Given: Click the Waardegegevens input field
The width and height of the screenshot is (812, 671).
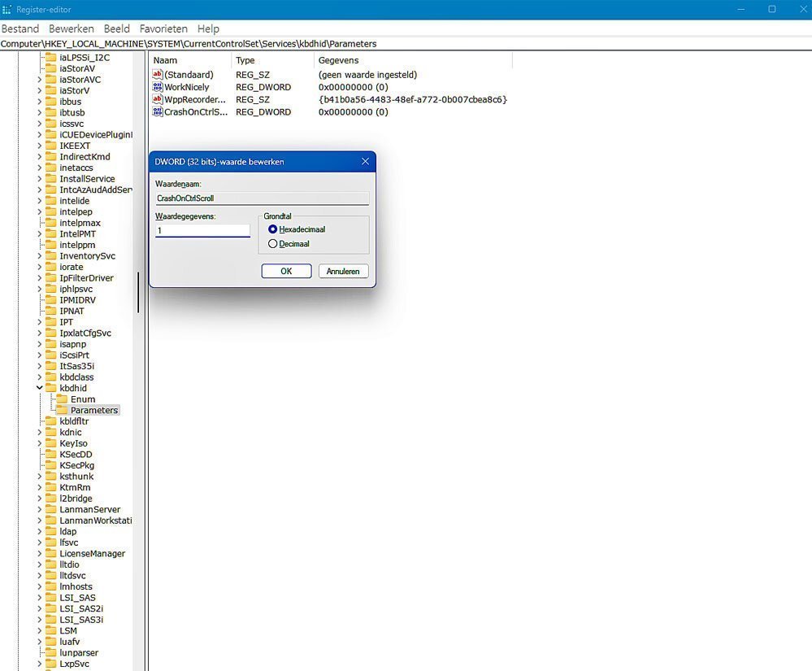Looking at the screenshot, I should pyautogui.click(x=202, y=230).
